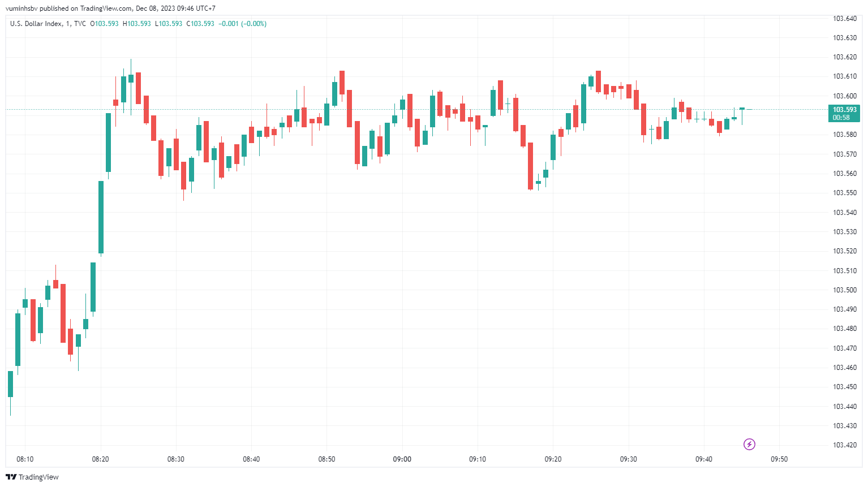Viewport: 868px width, 487px height.
Task: Click the low value L103.593 in legend
Action: [x=169, y=24]
